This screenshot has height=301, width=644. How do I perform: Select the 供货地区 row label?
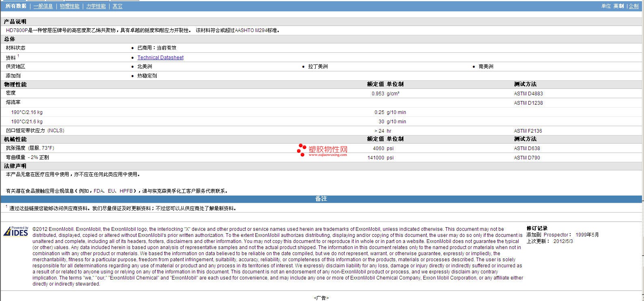point(15,67)
